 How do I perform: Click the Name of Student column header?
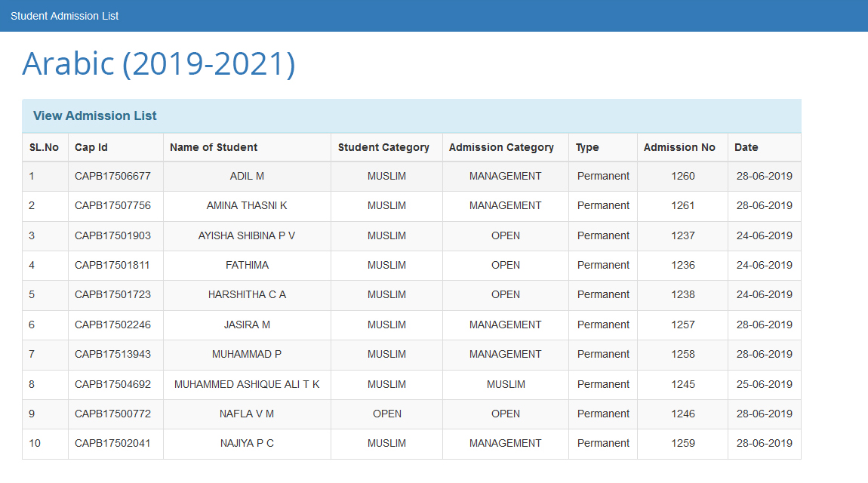(214, 147)
